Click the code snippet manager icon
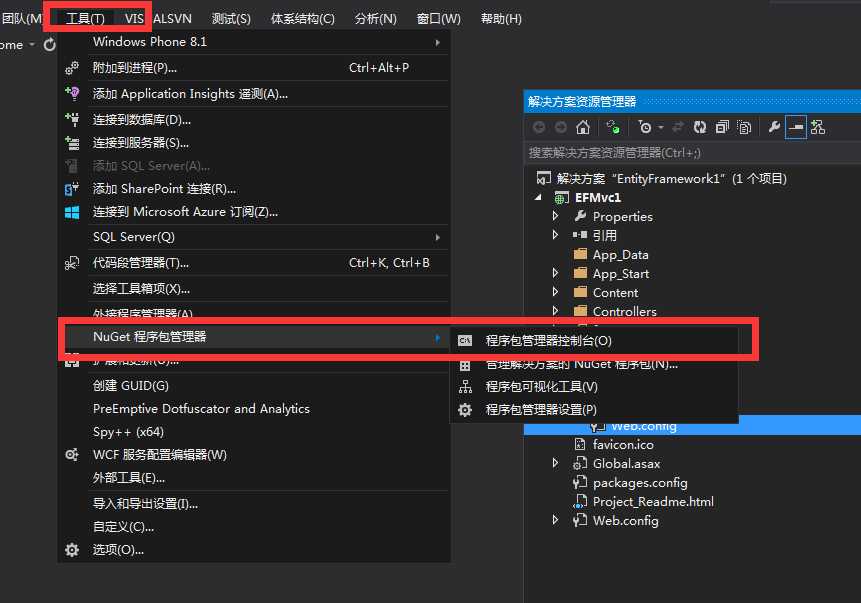The height and width of the screenshot is (603, 861). click(x=72, y=263)
